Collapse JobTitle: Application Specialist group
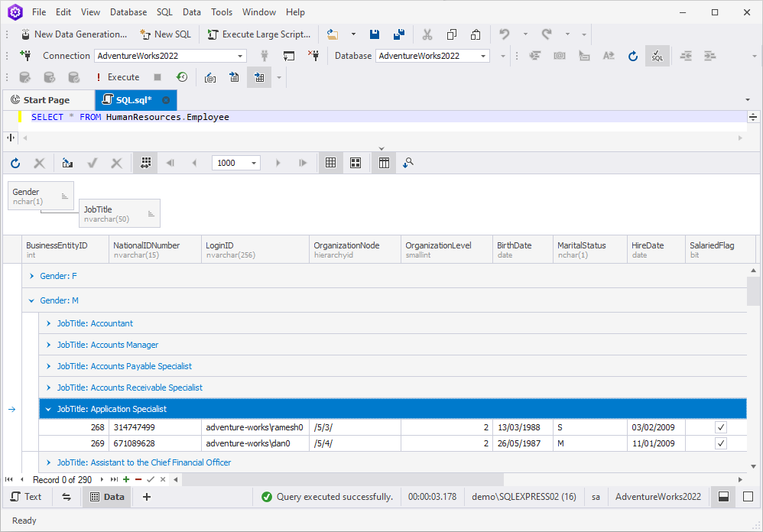 tap(49, 409)
